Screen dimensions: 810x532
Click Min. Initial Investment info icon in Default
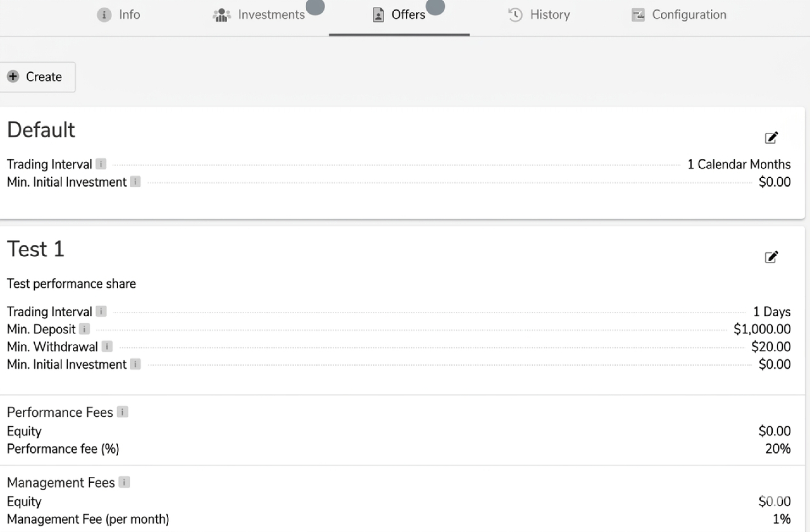tap(136, 182)
